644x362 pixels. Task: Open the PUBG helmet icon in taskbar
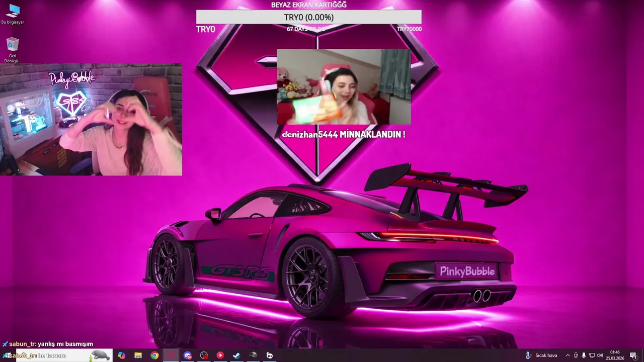click(x=253, y=355)
